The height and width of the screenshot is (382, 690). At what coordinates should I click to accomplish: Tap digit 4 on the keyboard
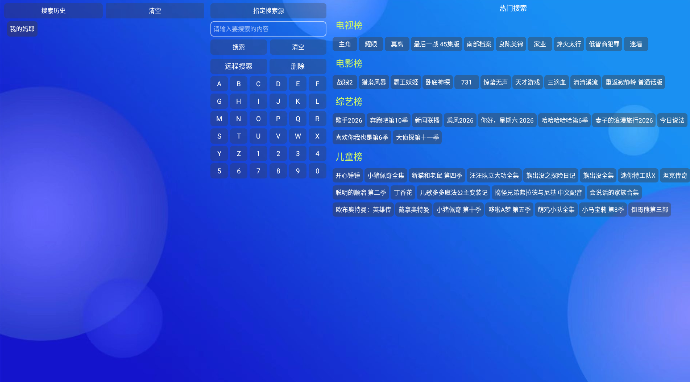(x=317, y=154)
